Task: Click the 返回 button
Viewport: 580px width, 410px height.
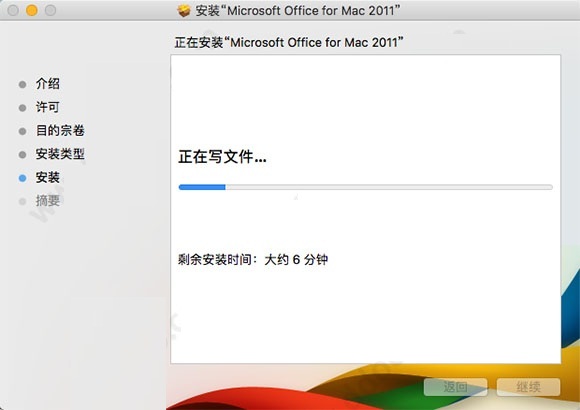Action: [455, 387]
